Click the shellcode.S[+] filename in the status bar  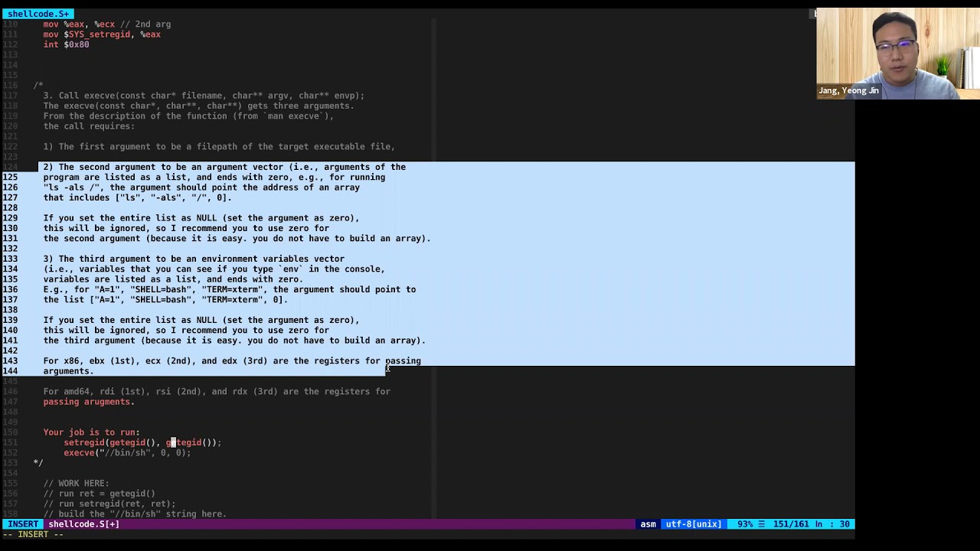tap(83, 524)
